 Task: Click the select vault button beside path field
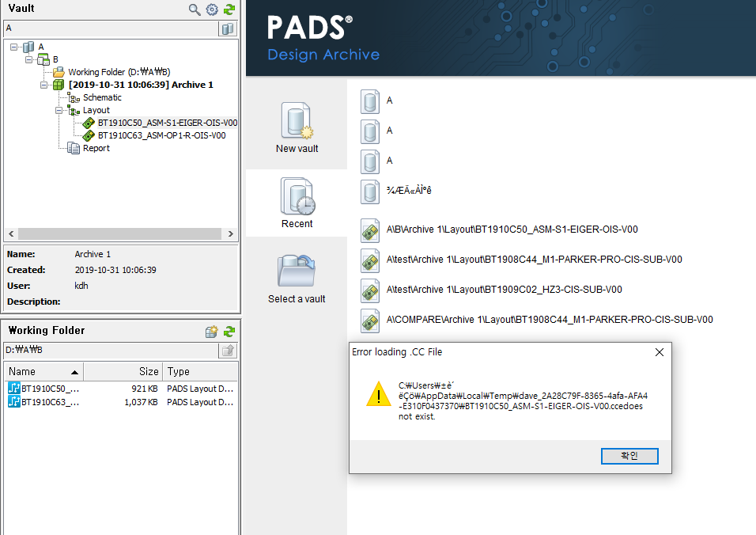(228, 28)
